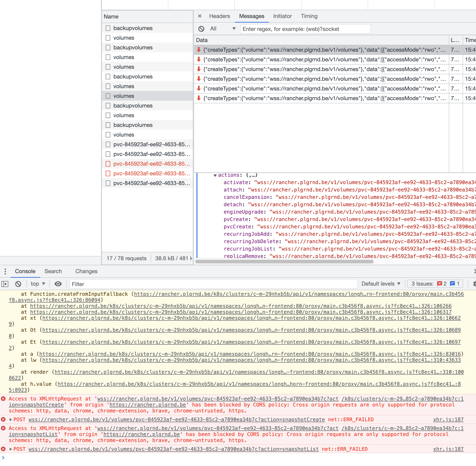Check the checkbox next to a pvc-845923af request
The height and width of the screenshot is (466, 476).
pos(108,144)
